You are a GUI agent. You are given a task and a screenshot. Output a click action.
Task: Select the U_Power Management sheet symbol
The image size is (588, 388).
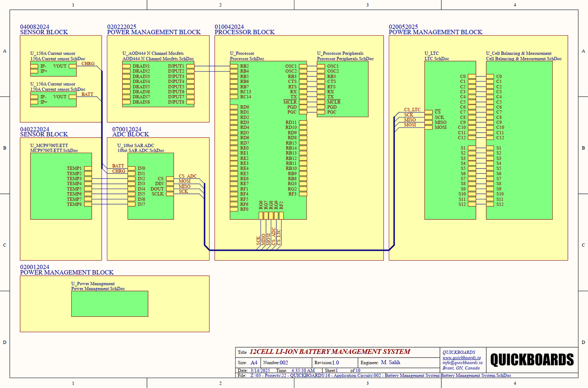click(x=110, y=304)
